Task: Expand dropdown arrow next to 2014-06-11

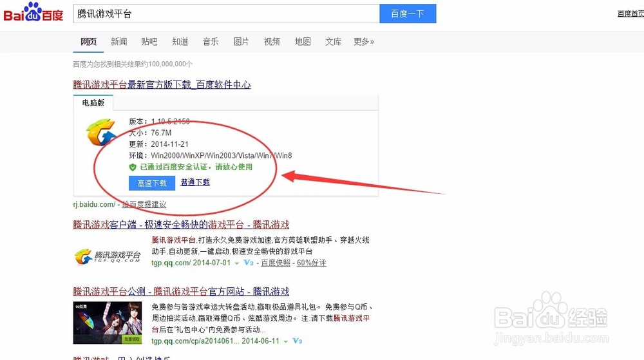Action: coord(285,341)
